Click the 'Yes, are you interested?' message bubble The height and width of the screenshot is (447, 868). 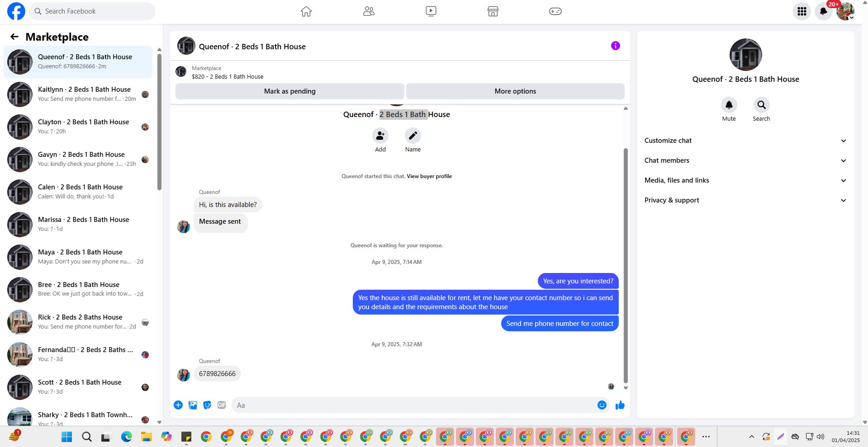pos(578,281)
